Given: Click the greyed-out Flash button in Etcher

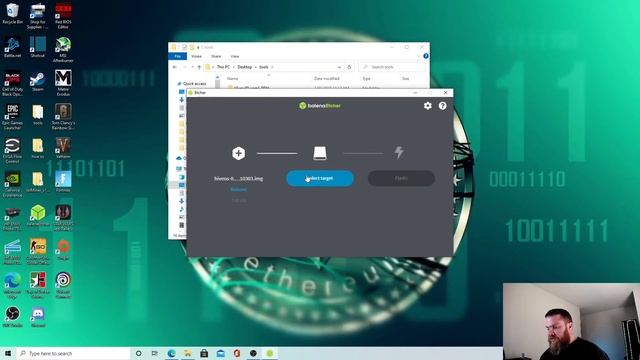Looking at the screenshot, I should tap(401, 178).
